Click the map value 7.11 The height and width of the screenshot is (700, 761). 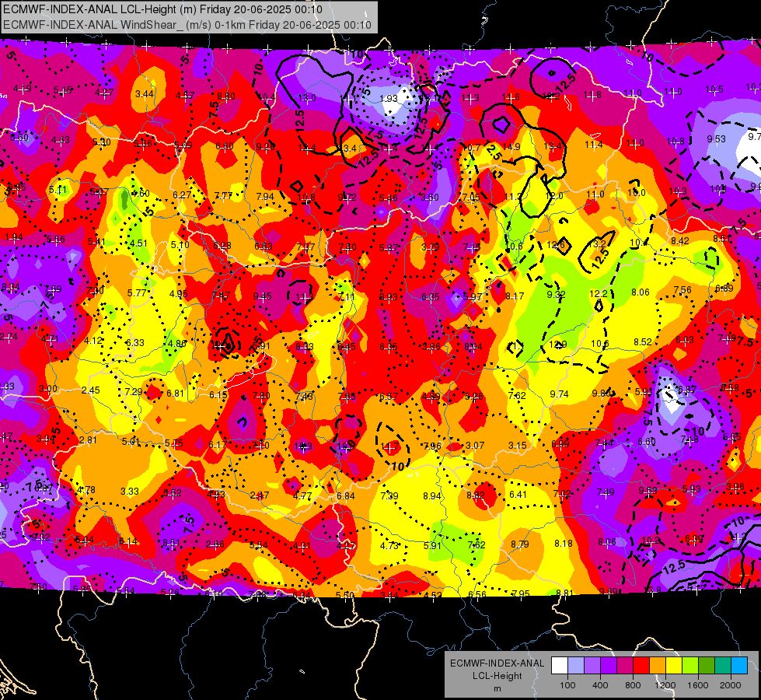click(346, 296)
